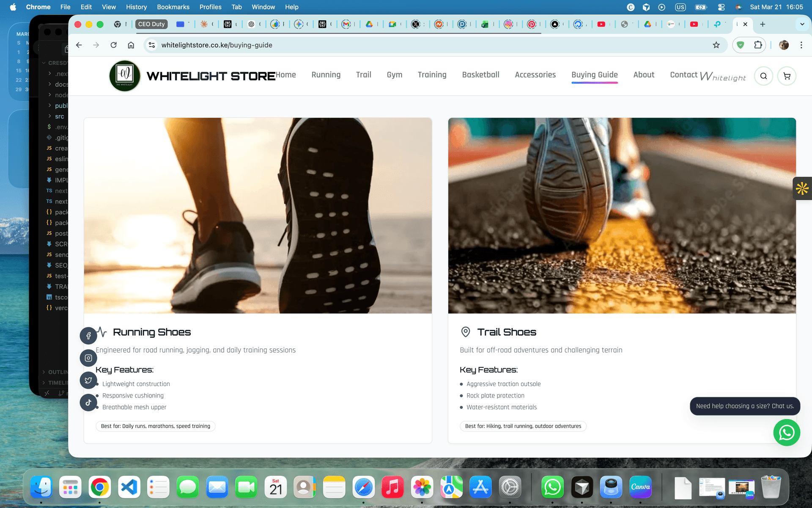Open Visual Studio Code from the Dock
Viewport: 812px width, 508px height.
tap(129, 487)
